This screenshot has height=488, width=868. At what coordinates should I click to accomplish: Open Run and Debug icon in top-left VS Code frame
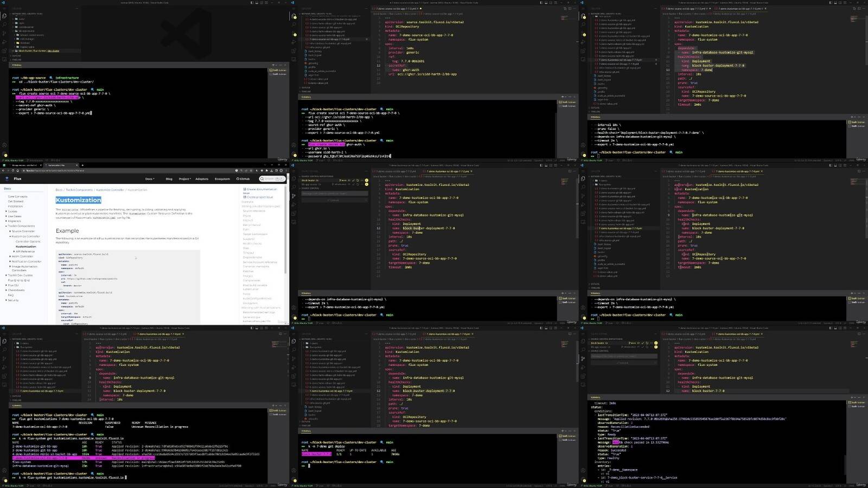tap(4, 42)
